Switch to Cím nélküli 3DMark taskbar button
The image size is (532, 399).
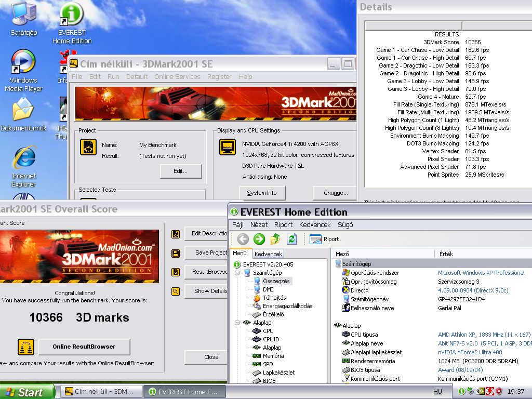pos(101,392)
